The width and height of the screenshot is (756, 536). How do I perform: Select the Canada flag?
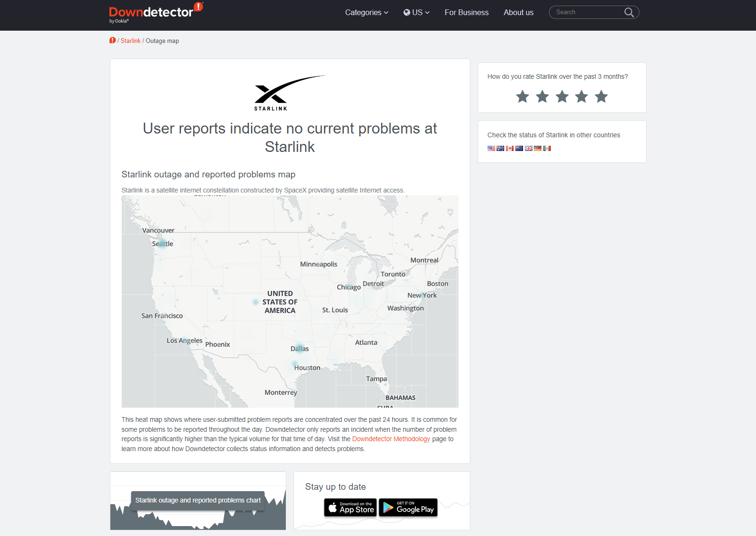click(x=510, y=148)
